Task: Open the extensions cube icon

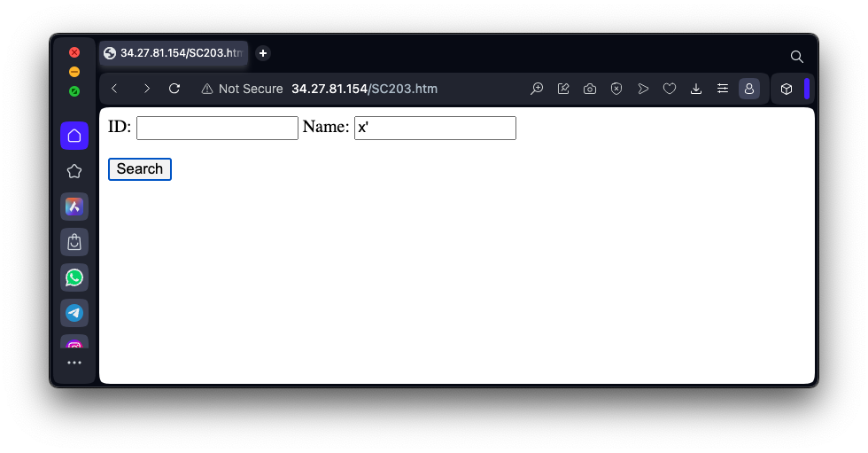Action: pos(787,89)
